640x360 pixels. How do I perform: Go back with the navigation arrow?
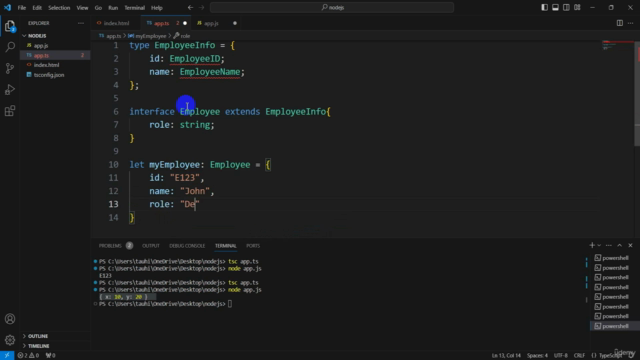pyautogui.click(x=190, y=7)
